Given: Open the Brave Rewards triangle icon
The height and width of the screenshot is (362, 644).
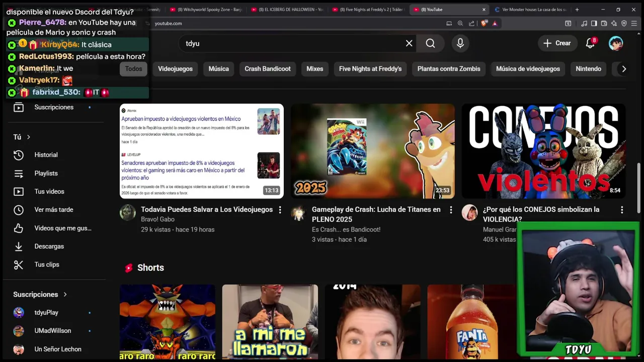Looking at the screenshot, I should tap(495, 23).
